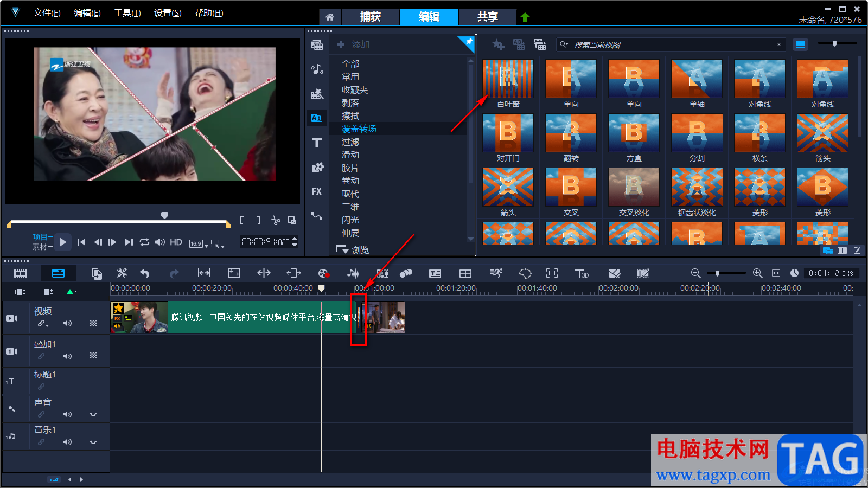The height and width of the screenshot is (488, 868).
Task: Expand the 音乐1 track options chevron
Action: pos(93,442)
